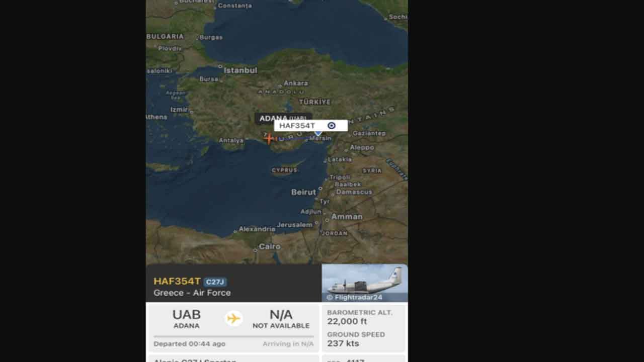The image size is (644, 362).
Task: Click the blue airport pin near Mersin
Action: pos(318,133)
